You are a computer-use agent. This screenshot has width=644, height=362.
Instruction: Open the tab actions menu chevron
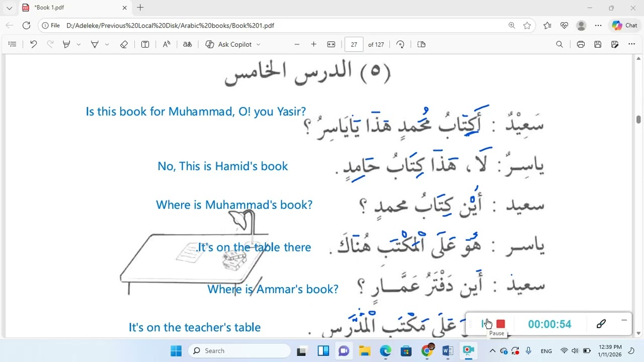[x=9, y=8]
